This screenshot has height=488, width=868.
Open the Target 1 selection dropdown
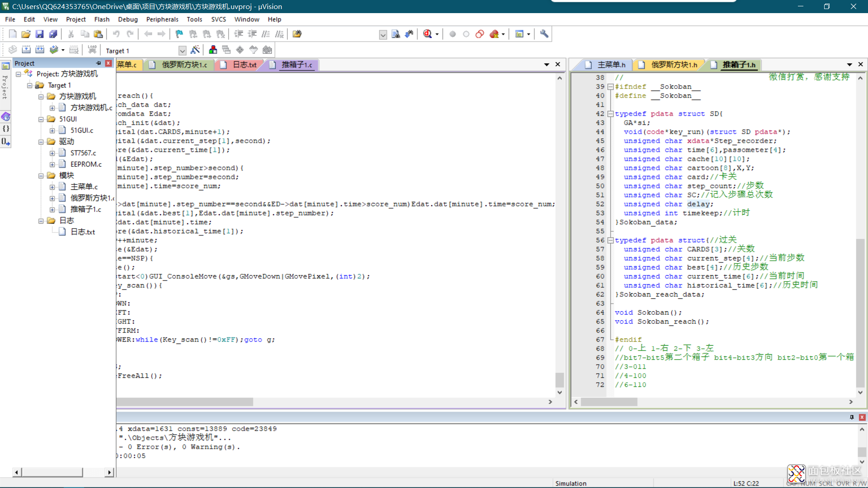click(182, 51)
